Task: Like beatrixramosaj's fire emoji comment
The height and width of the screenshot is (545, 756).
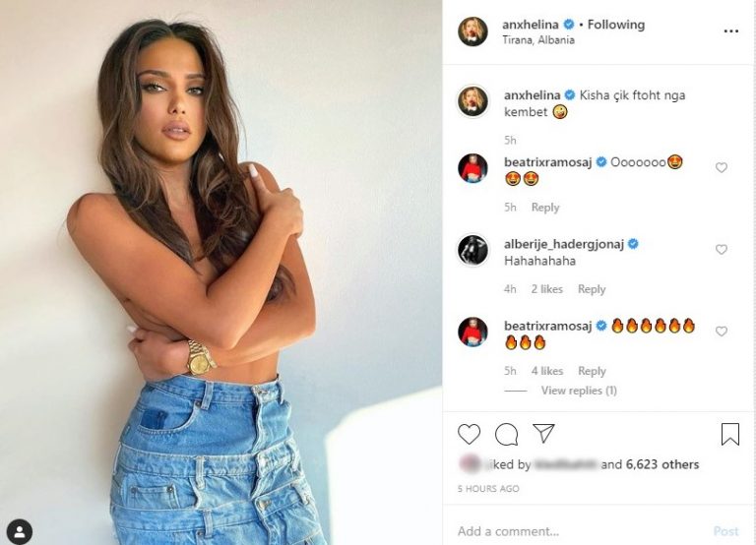Action: 721,332
